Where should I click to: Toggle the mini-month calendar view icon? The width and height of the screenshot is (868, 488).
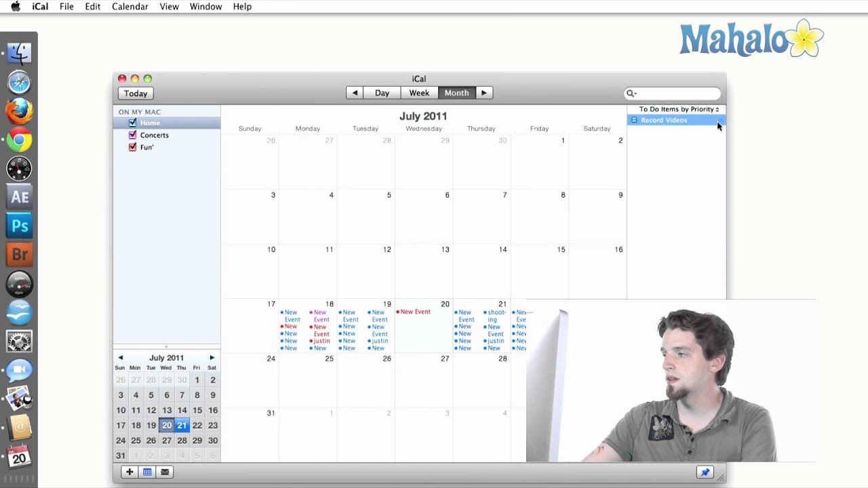147,472
